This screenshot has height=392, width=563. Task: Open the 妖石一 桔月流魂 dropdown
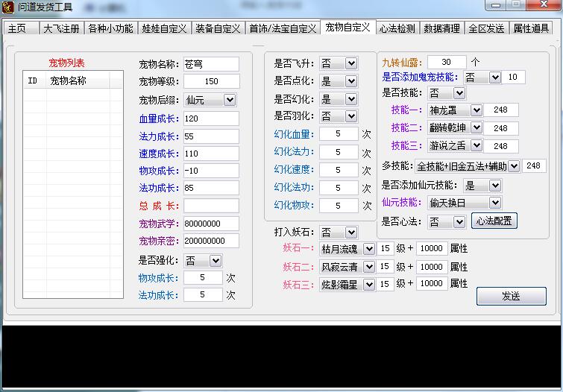[368, 248]
